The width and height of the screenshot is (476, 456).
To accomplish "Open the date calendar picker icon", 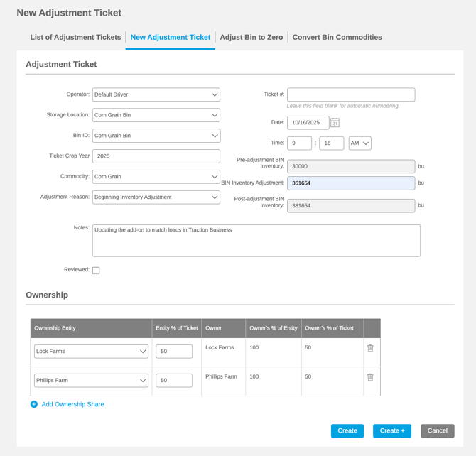I will 335,123.
